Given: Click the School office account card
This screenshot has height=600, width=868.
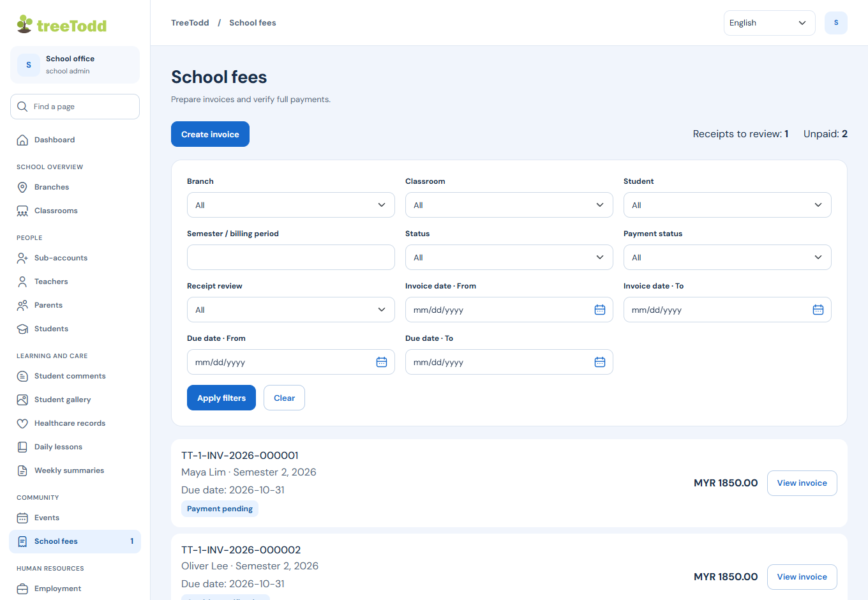Looking at the screenshot, I should (75, 64).
